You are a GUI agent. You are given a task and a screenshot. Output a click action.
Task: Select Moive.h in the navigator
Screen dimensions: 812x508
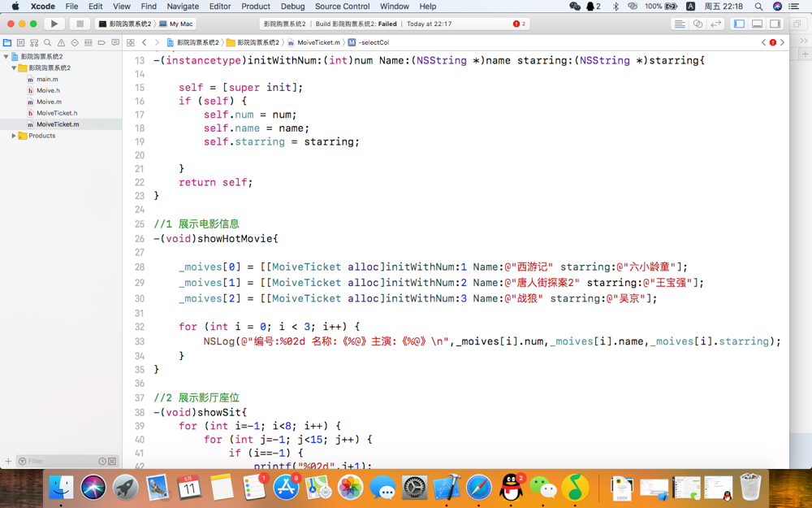click(48, 91)
